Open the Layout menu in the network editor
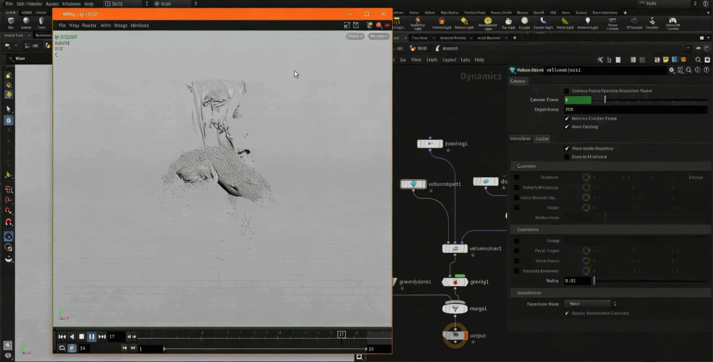The width and height of the screenshot is (713, 362). point(449,60)
